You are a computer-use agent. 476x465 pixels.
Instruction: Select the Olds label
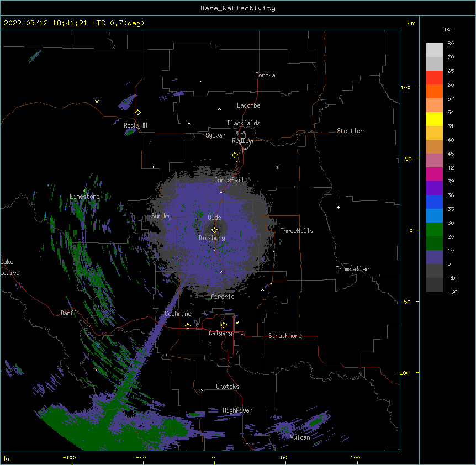214,218
